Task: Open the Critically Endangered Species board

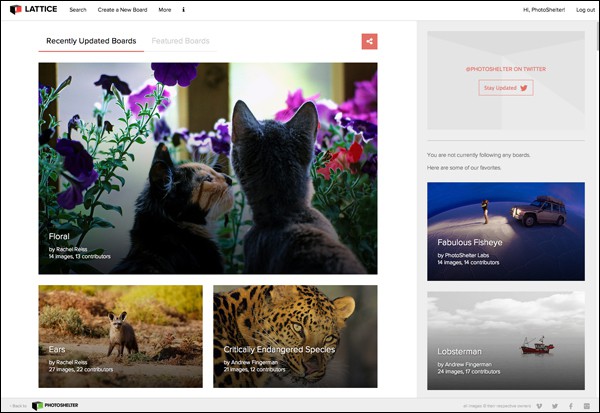Action: coord(295,336)
